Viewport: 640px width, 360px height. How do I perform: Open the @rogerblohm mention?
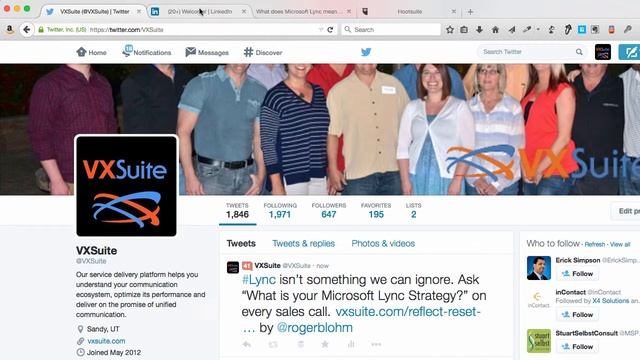tap(314, 328)
